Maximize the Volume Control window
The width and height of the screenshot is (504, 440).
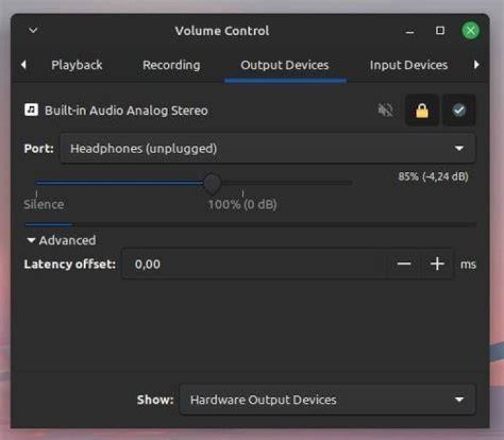point(440,31)
